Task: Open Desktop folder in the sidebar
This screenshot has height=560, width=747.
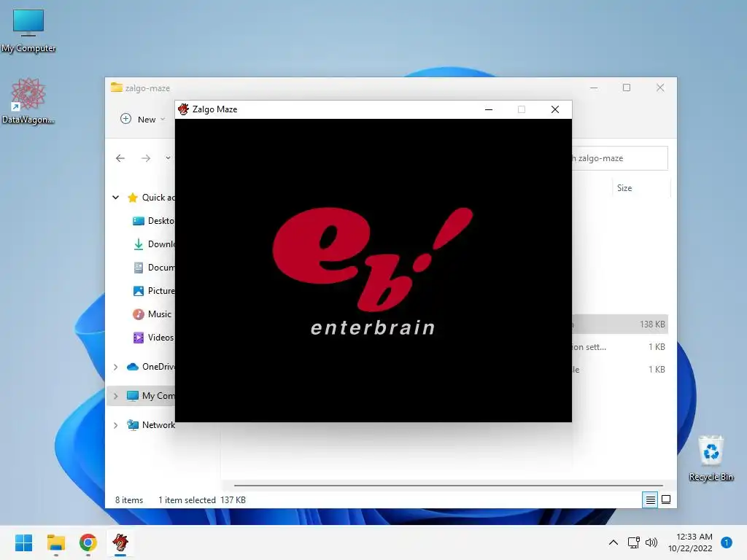Action: (153, 220)
